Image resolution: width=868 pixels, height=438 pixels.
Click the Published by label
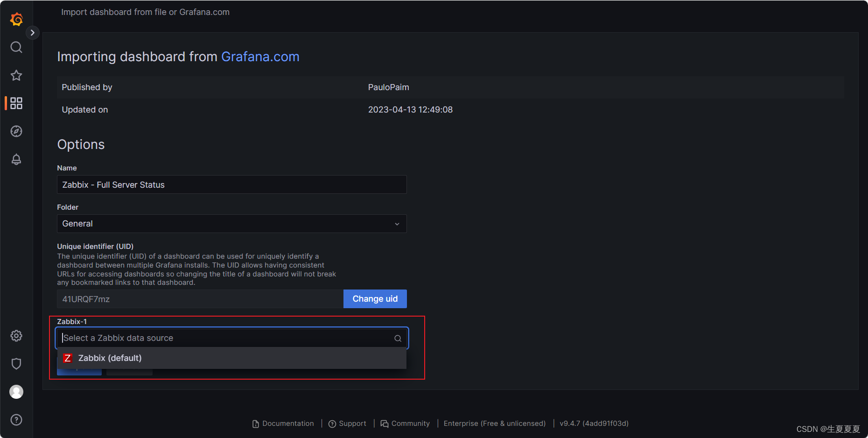[87, 87]
